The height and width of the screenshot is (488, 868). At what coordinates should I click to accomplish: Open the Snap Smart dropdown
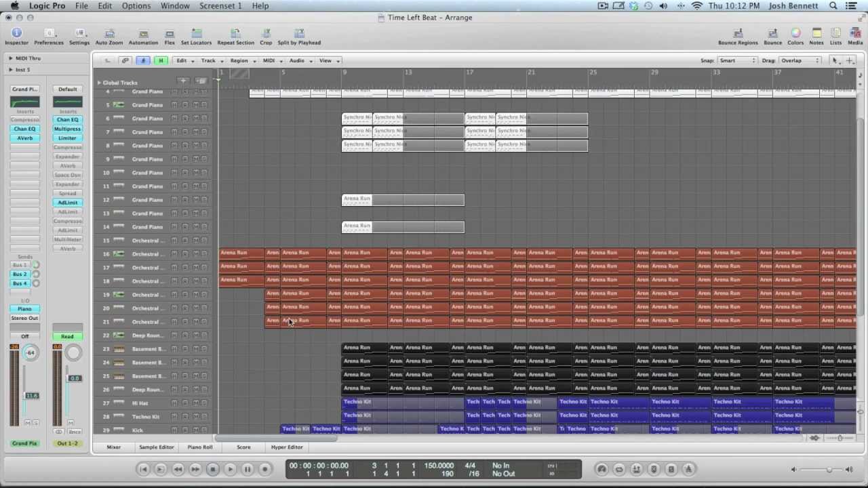pos(737,60)
